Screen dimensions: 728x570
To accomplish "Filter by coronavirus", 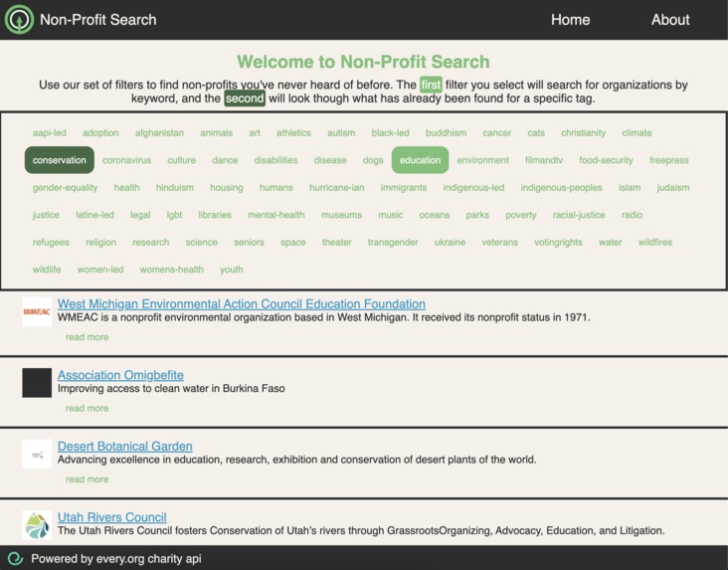I will pos(126,160).
